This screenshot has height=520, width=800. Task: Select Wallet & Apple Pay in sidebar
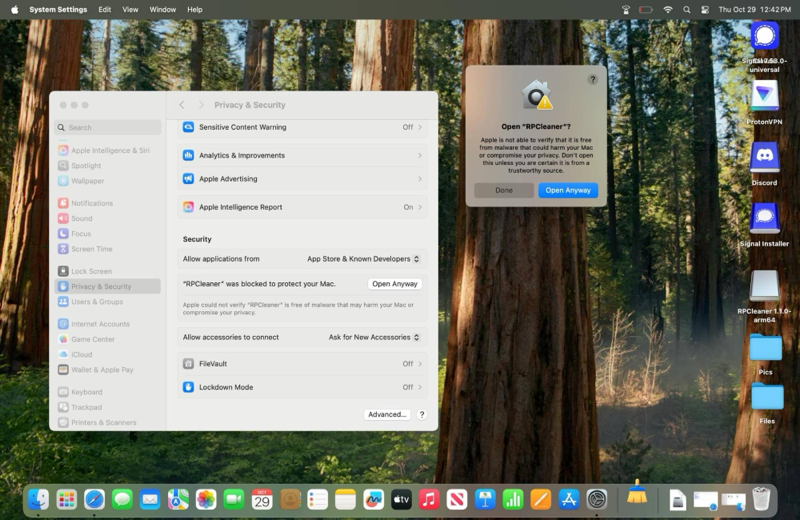pos(108,370)
